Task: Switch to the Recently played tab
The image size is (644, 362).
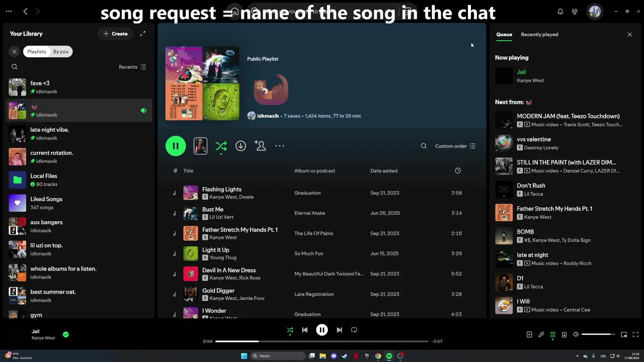Action: click(539, 34)
